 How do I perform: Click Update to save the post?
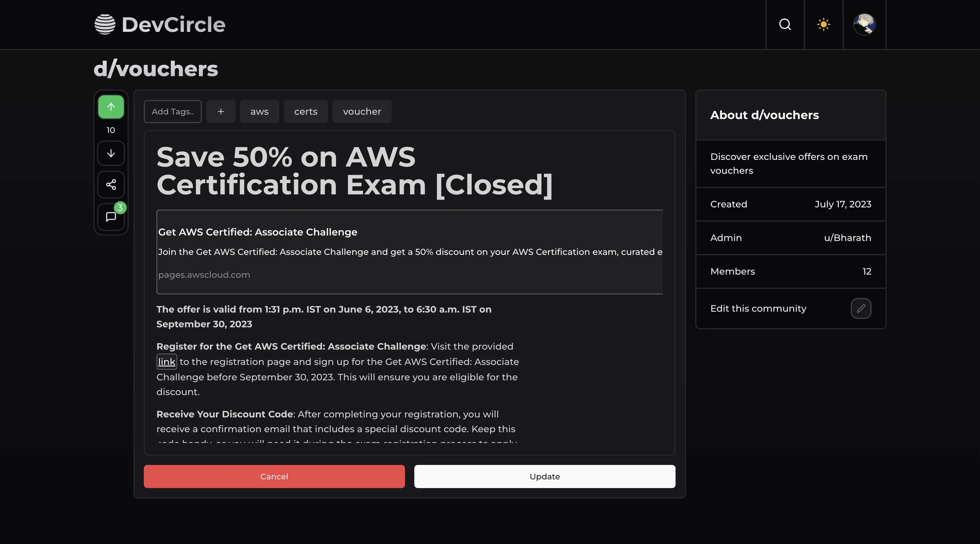[545, 476]
